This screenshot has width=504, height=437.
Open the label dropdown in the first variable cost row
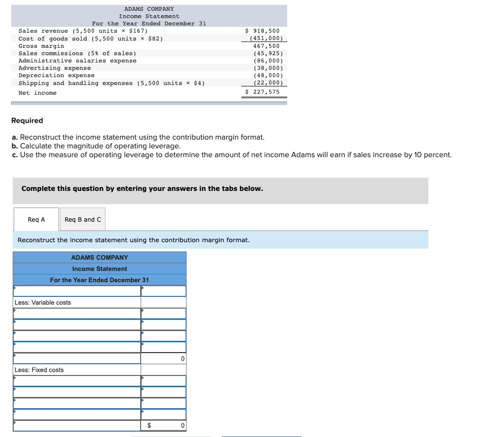76,313
